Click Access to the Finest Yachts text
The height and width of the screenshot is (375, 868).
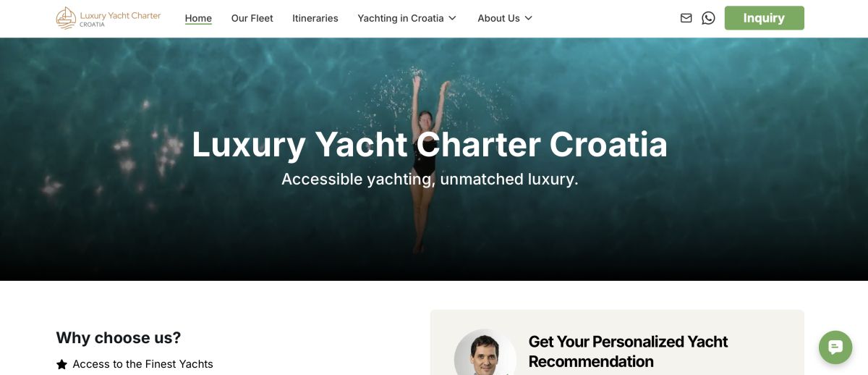click(143, 364)
